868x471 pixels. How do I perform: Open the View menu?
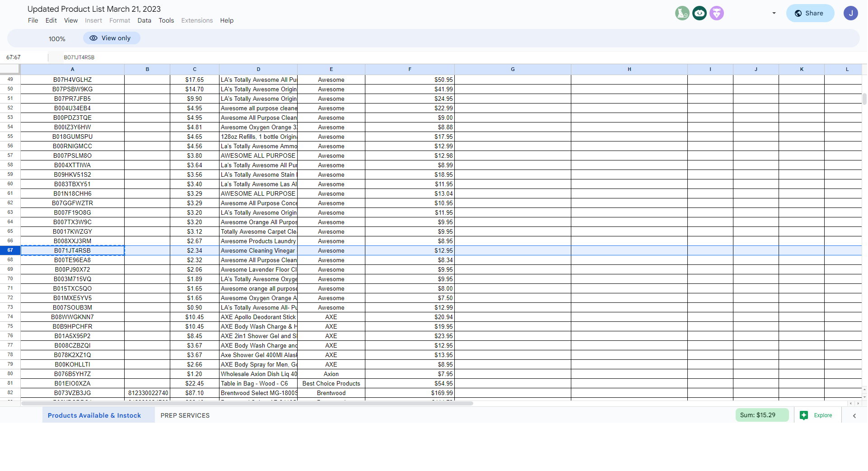point(71,20)
